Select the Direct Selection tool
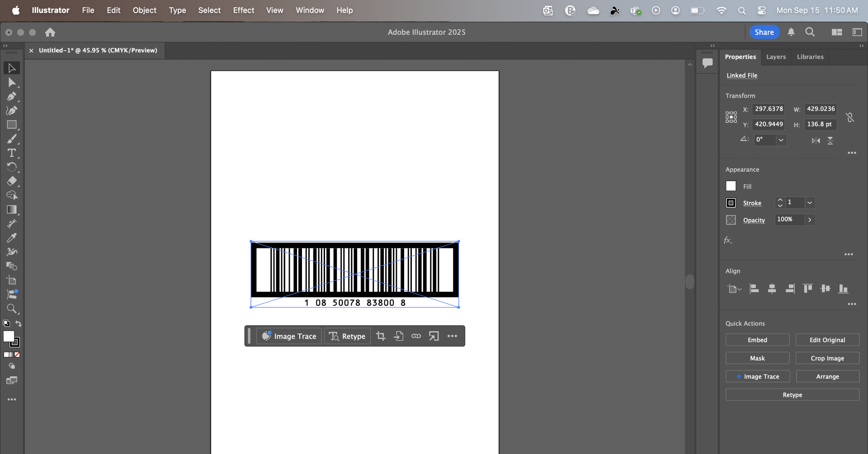Image resolution: width=868 pixels, height=454 pixels. 12,83
